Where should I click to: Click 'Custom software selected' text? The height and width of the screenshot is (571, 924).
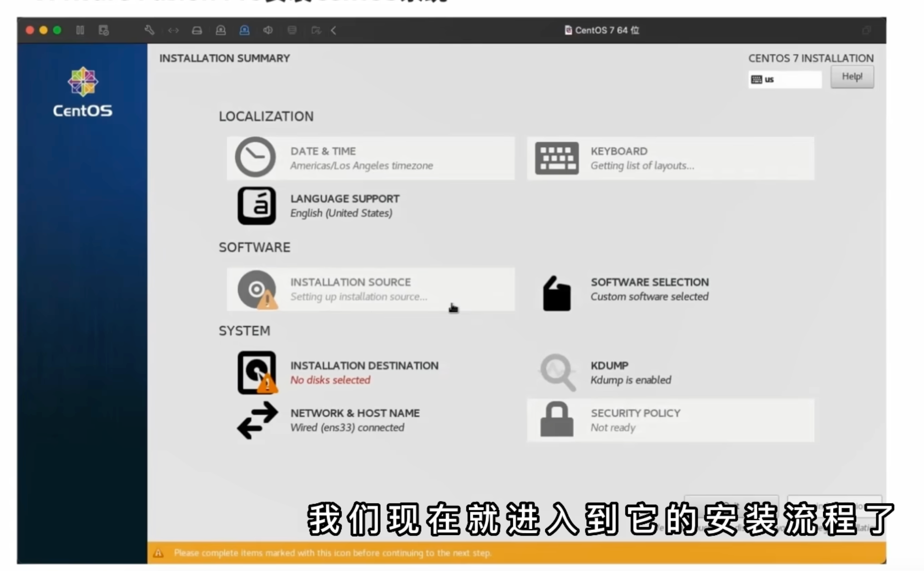[x=649, y=297]
